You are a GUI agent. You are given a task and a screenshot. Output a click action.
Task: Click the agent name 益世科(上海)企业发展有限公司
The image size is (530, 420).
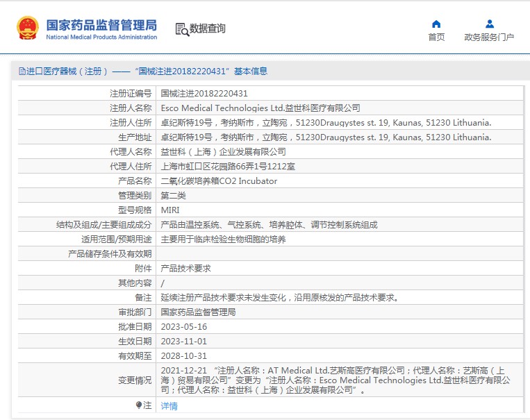click(223, 152)
